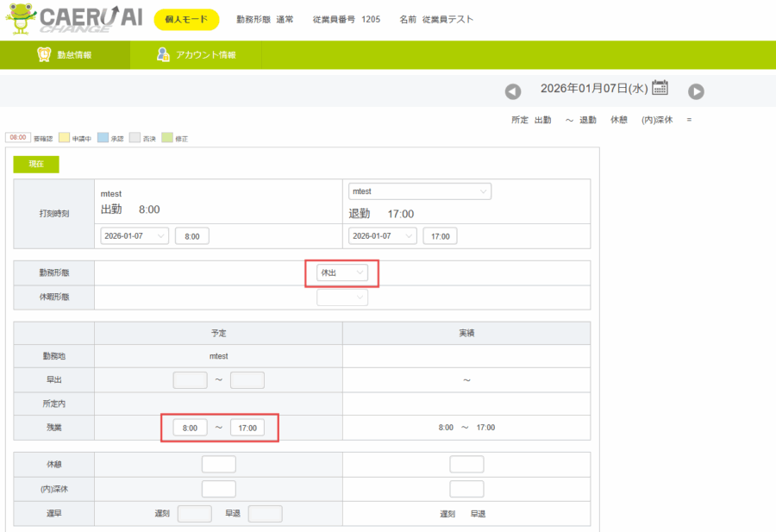This screenshot has height=532, width=776.
Task: Open the calendar date picker icon
Action: coord(660,87)
